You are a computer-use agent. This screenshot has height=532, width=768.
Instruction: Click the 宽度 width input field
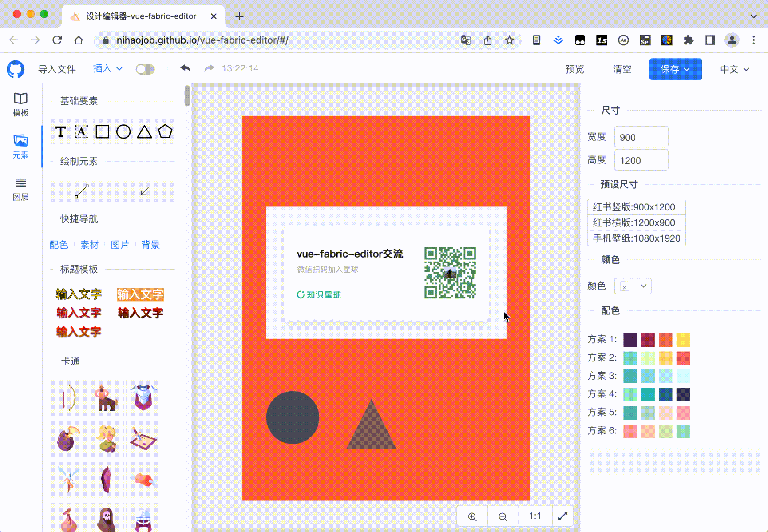pos(641,137)
